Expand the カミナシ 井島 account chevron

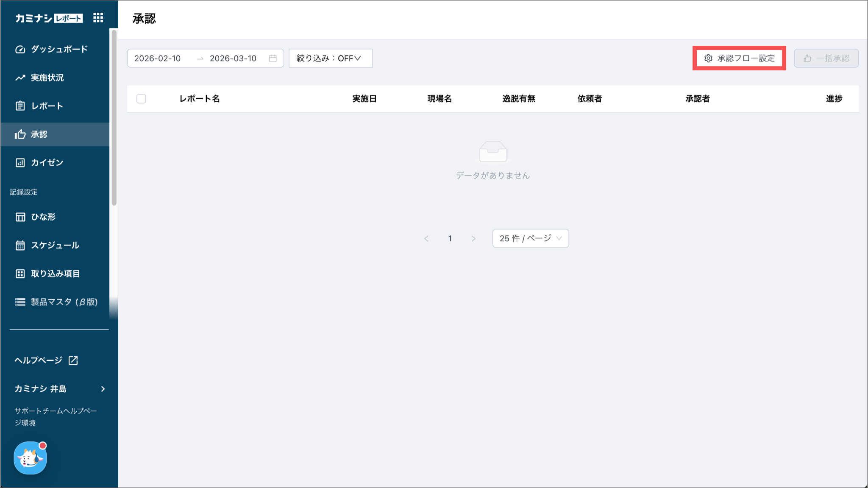click(x=103, y=389)
